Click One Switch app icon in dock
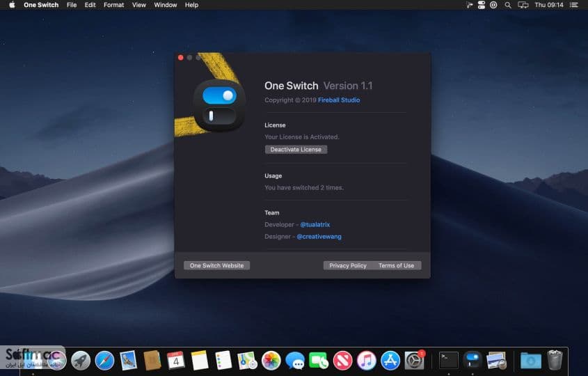Screen dimensions: 588x376 pos(472,360)
